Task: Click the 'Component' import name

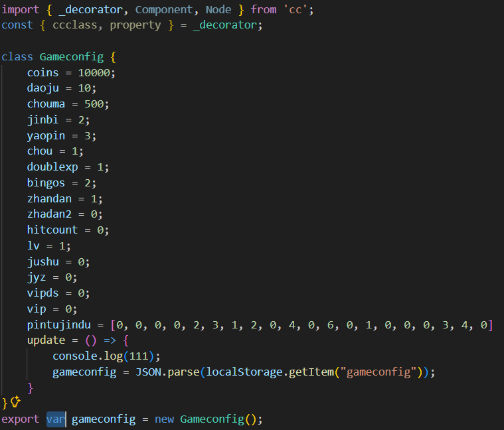Action: (164, 10)
